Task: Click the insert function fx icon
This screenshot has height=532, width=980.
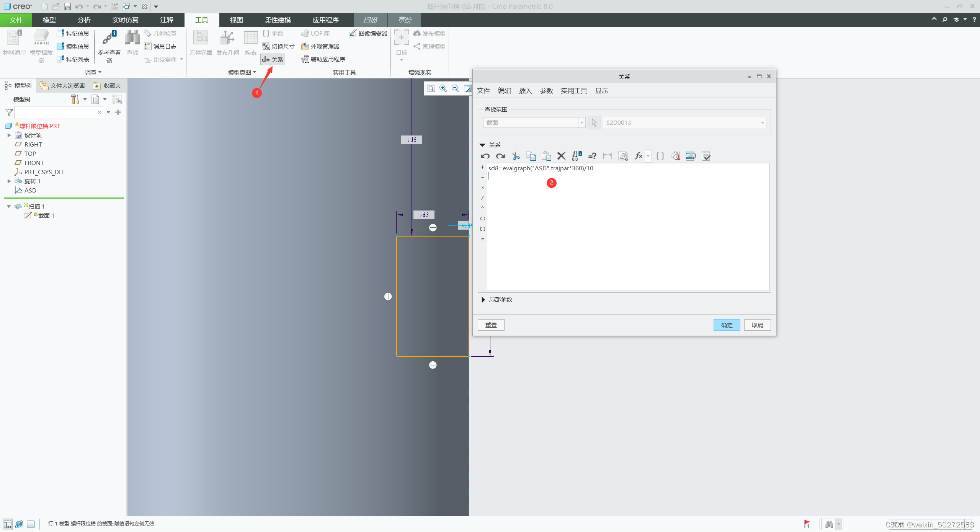Action: pyautogui.click(x=638, y=156)
